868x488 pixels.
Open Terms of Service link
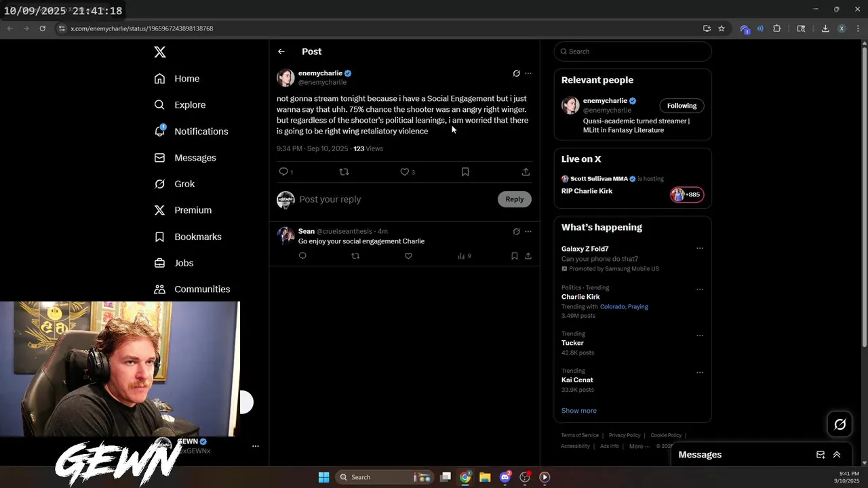[x=580, y=435]
